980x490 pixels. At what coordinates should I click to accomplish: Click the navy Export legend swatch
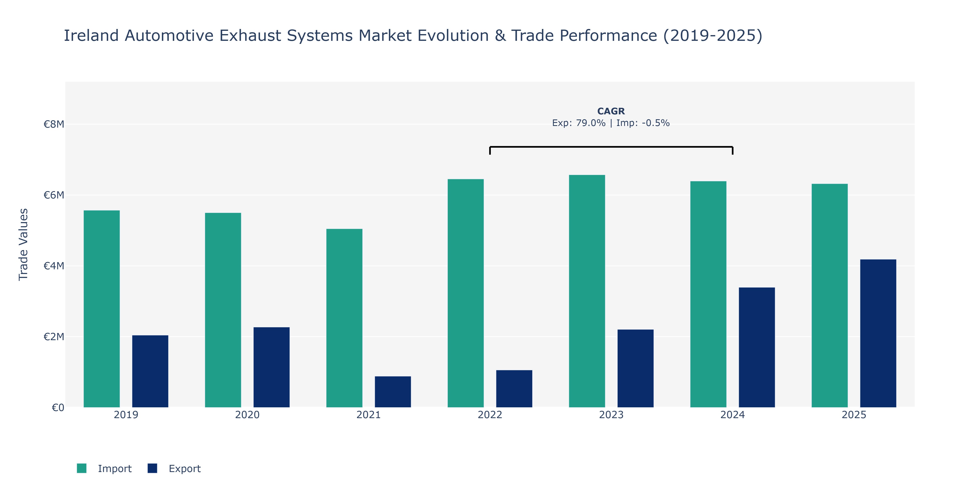152,468
